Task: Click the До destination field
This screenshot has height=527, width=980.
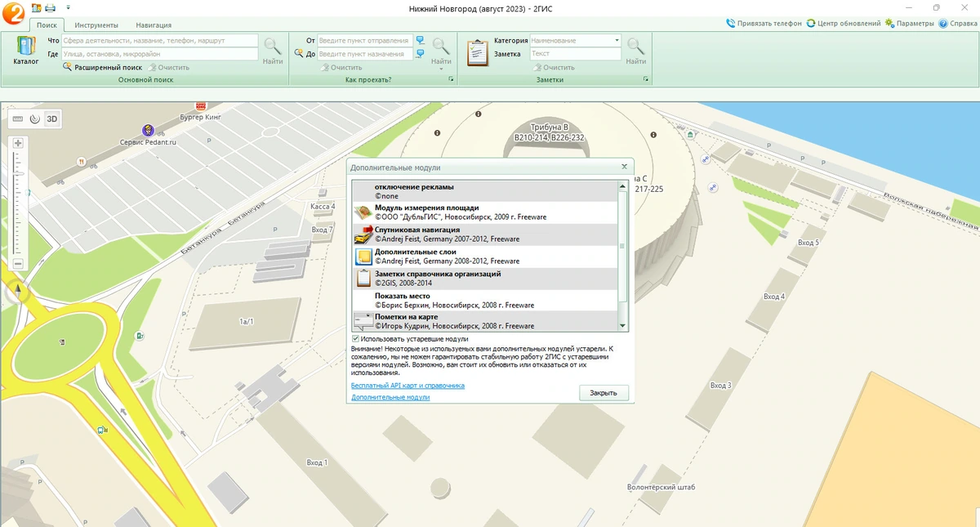Action: click(x=363, y=54)
